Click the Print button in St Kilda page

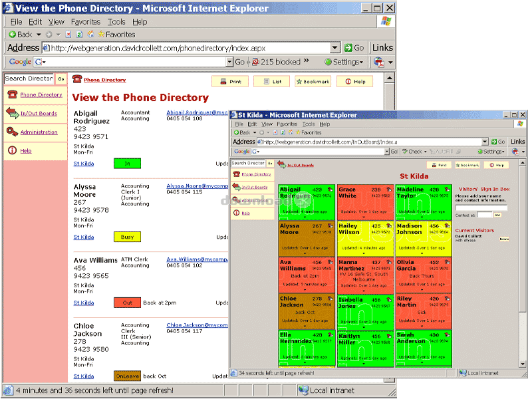(440, 165)
